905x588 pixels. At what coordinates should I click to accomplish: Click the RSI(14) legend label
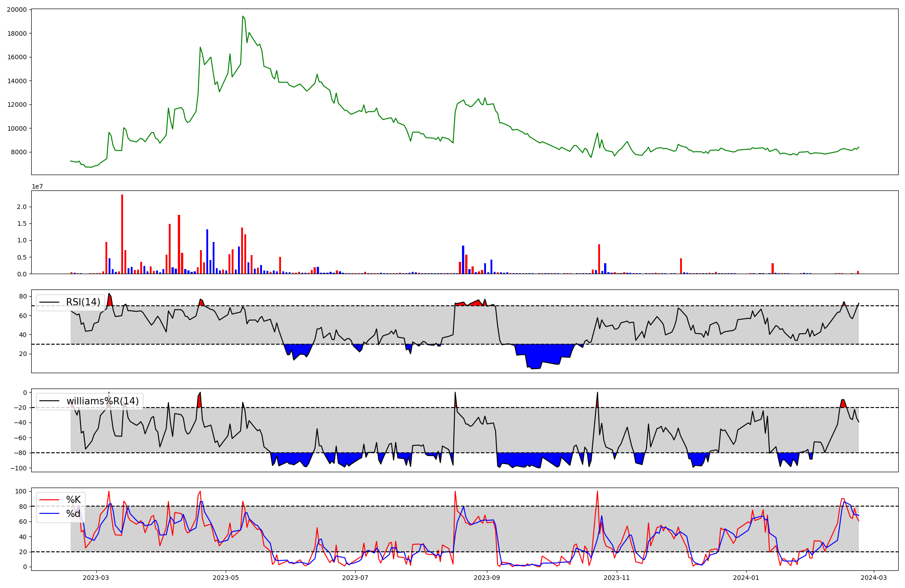[83, 302]
